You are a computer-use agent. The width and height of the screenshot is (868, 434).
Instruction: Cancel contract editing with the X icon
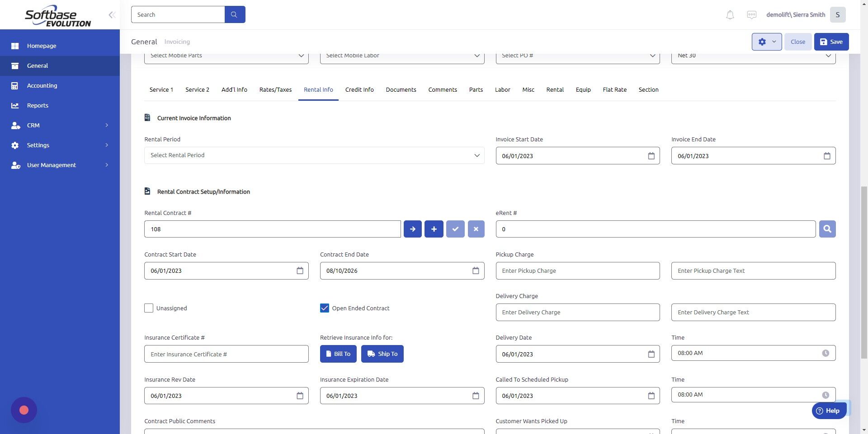click(x=475, y=229)
